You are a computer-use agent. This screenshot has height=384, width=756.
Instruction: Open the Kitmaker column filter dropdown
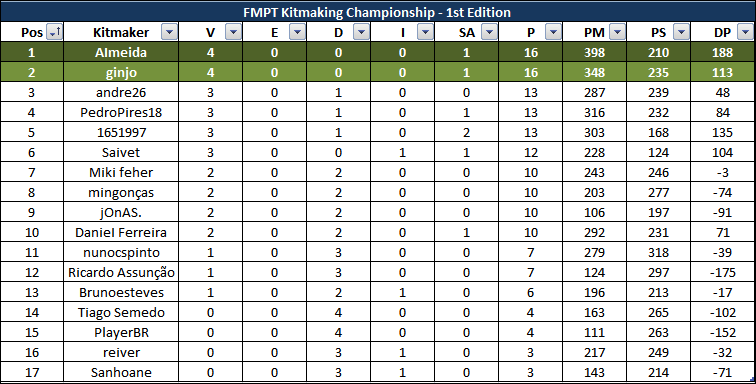click(x=169, y=32)
